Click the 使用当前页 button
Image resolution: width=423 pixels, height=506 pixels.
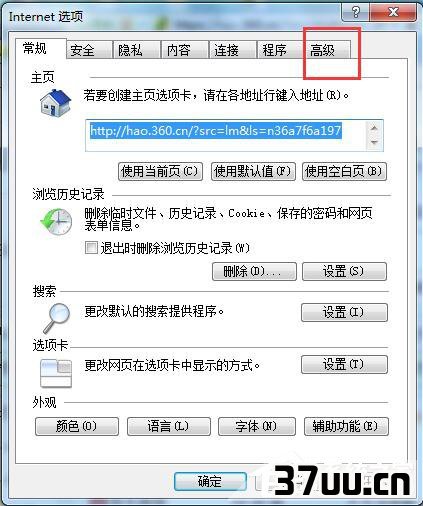pyautogui.click(x=160, y=171)
